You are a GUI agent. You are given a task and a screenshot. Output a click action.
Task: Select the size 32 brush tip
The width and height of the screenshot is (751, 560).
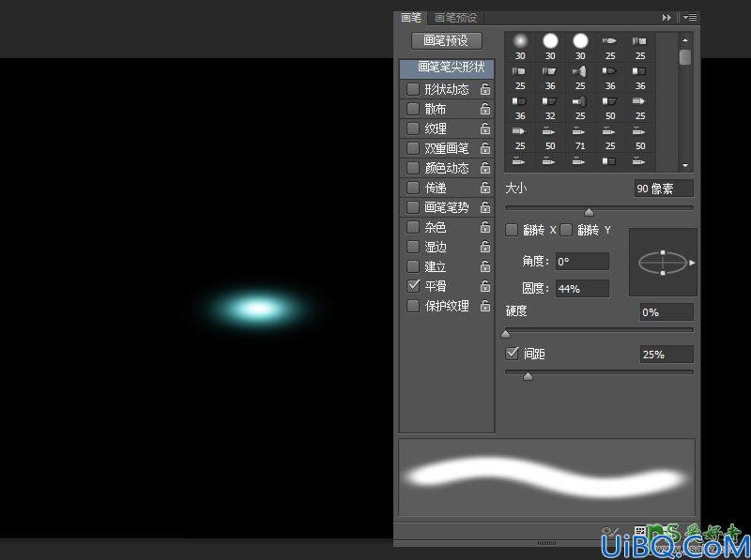pos(550,107)
